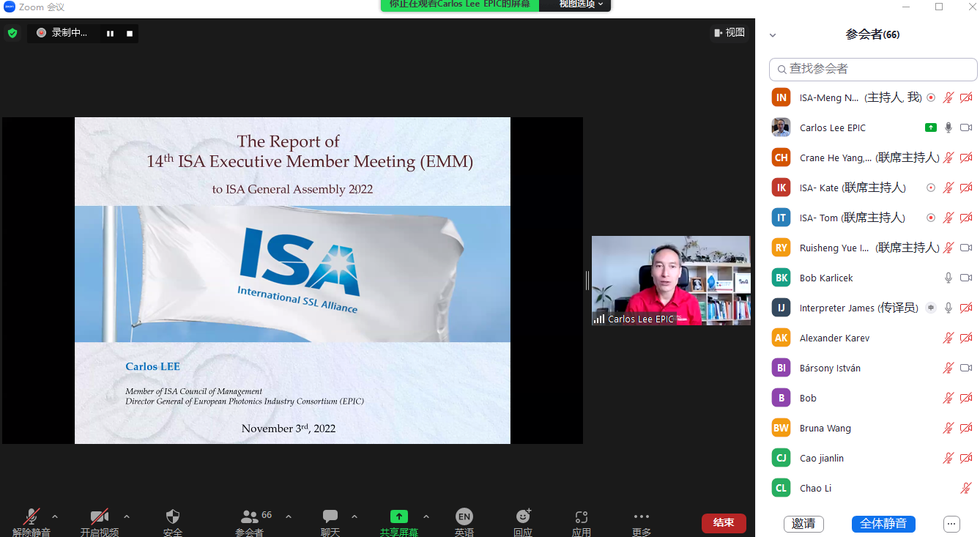Toggle start video (开启视频) camera
980x537 pixels.
pos(100,516)
